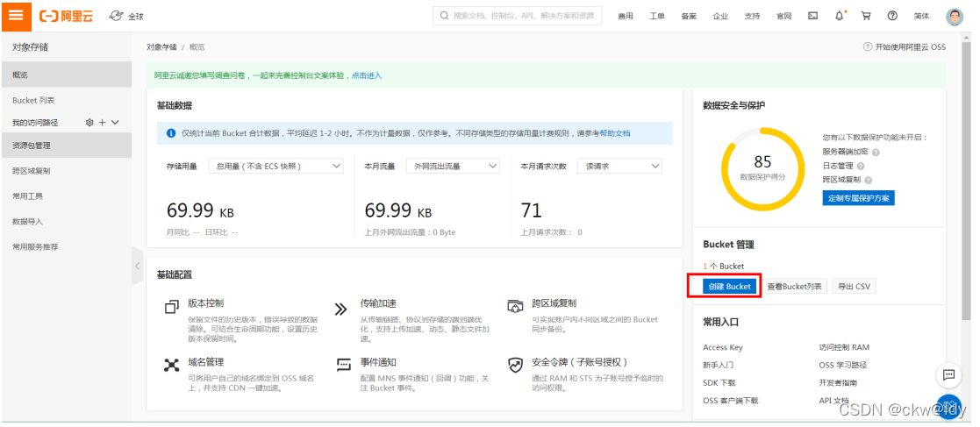
Task: Select 资源包管理 in the sidebar
Action: point(67,146)
